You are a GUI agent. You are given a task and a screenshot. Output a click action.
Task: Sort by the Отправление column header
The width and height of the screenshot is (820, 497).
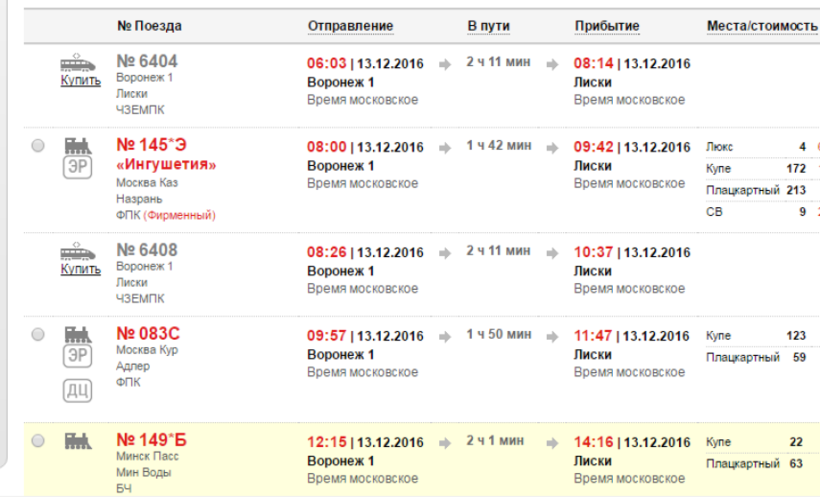pyautogui.click(x=350, y=25)
